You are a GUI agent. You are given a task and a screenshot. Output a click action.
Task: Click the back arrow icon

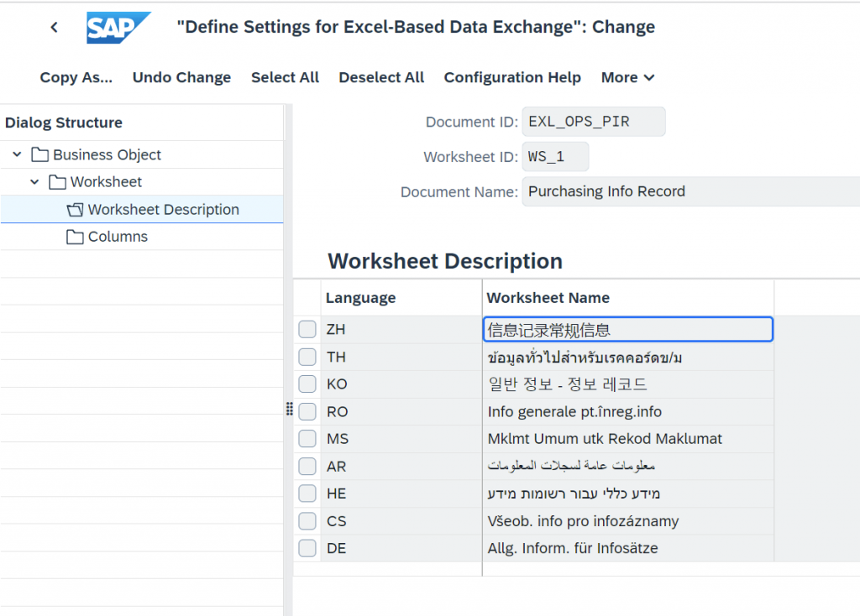(54, 27)
